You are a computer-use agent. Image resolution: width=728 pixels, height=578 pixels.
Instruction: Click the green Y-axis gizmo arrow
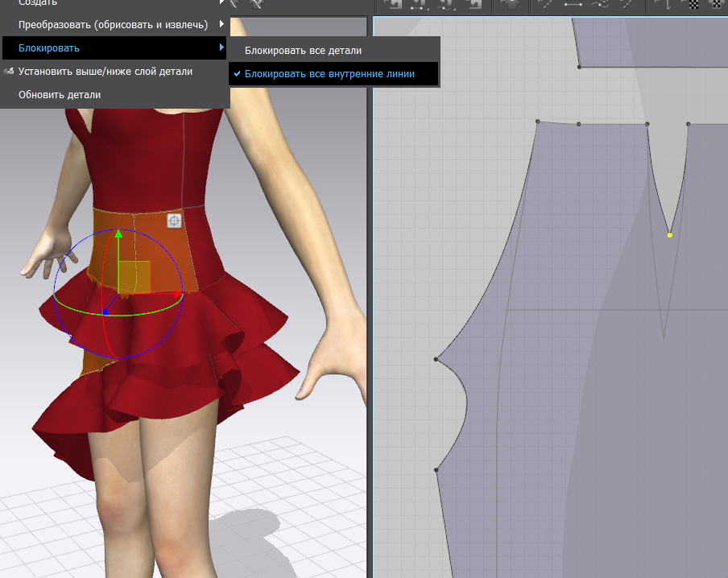point(118,234)
